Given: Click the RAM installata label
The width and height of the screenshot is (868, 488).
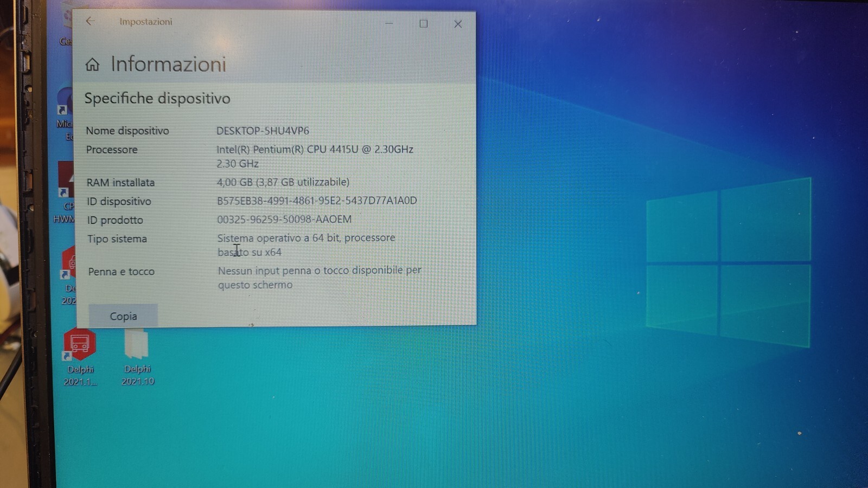Looking at the screenshot, I should (x=120, y=183).
